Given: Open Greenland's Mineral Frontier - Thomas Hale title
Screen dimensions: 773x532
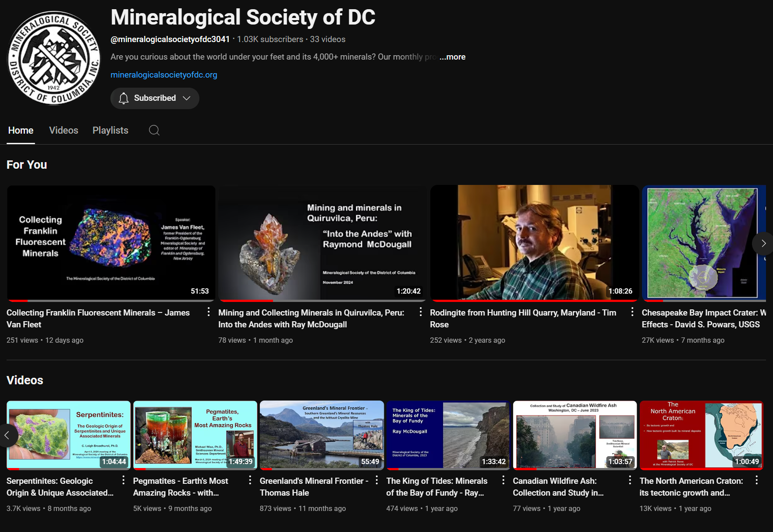Looking at the screenshot, I should coord(314,487).
